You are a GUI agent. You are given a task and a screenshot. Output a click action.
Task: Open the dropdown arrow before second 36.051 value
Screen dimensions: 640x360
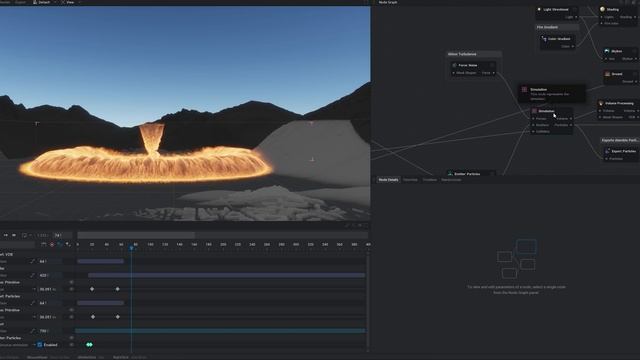click(x=34, y=317)
